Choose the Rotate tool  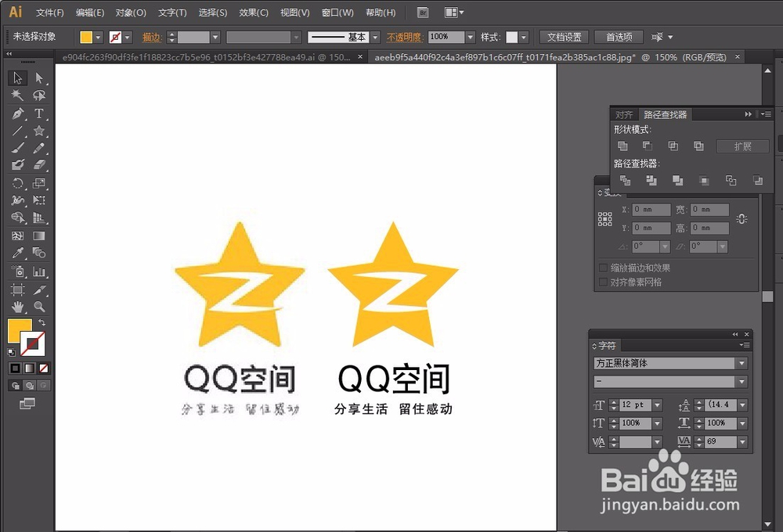pos(17,183)
